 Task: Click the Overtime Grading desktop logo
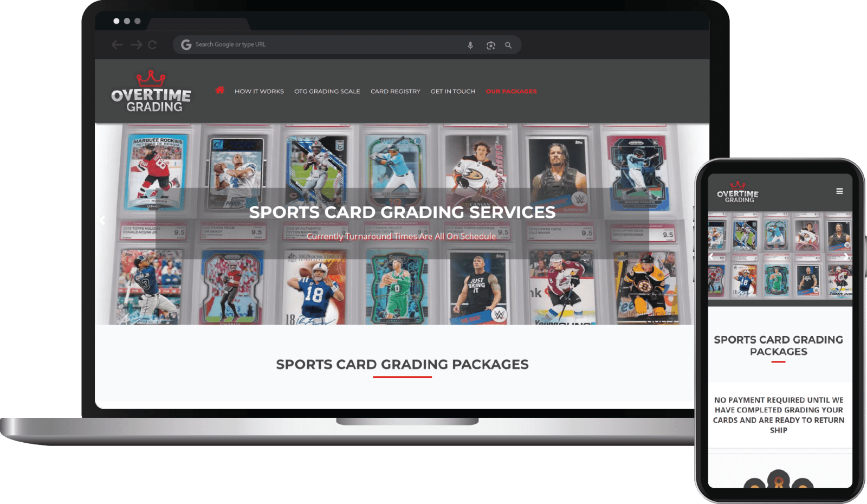tap(151, 92)
